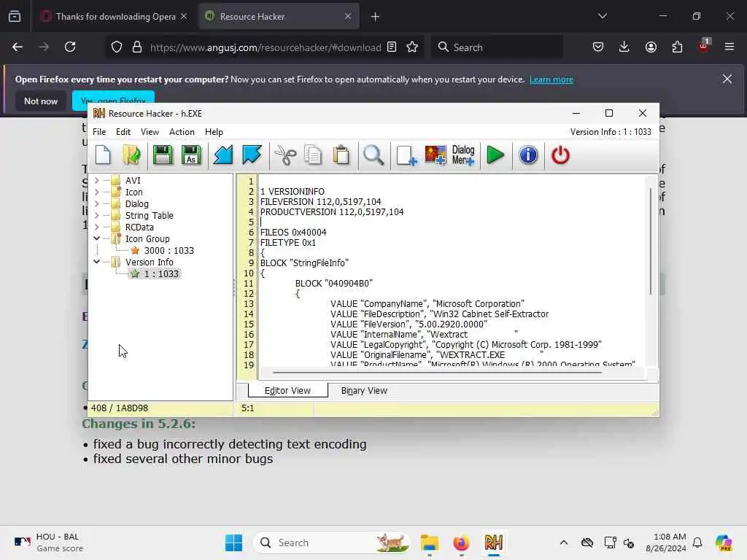
Task: Click the Open file folder icon
Action: 131,155
